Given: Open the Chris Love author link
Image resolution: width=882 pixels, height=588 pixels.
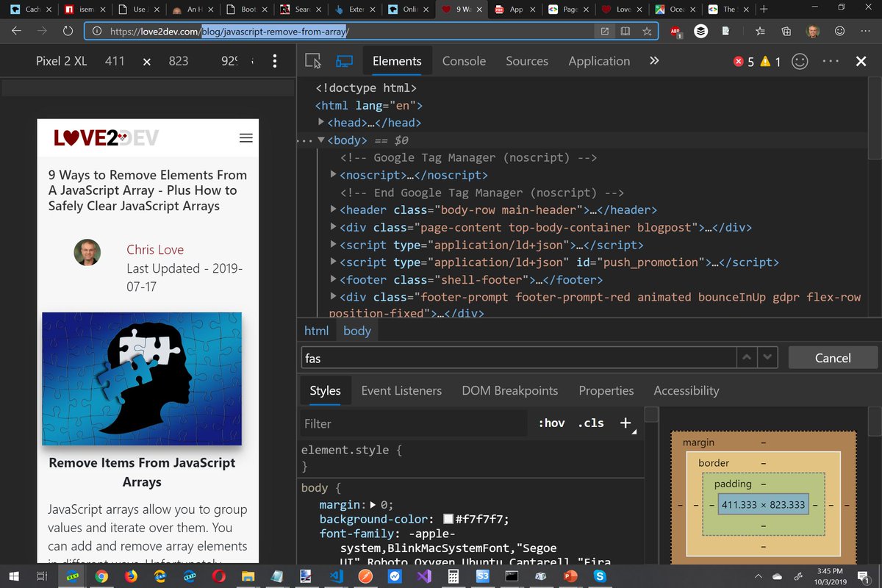Looking at the screenshot, I should pyautogui.click(x=155, y=250).
